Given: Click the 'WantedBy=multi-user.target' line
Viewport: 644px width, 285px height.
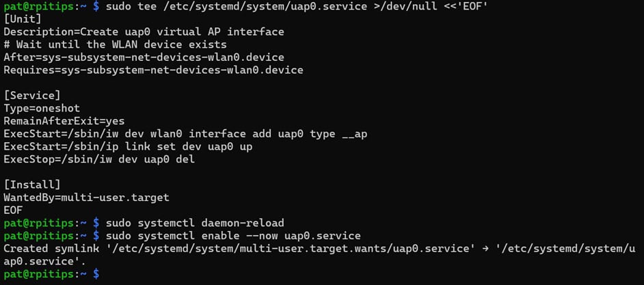Looking at the screenshot, I should 86,198.
